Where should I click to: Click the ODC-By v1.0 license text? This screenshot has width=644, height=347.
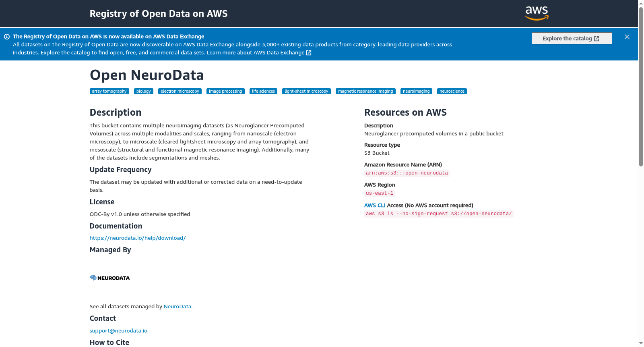(x=140, y=214)
